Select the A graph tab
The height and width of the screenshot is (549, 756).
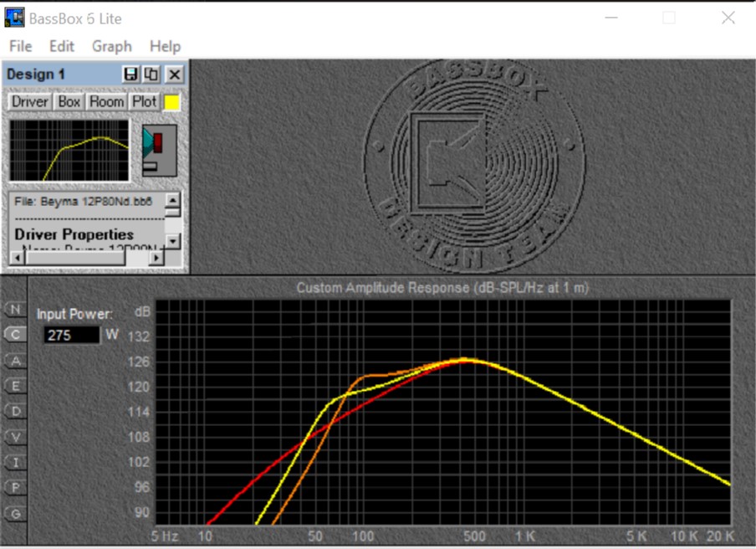[x=15, y=361]
